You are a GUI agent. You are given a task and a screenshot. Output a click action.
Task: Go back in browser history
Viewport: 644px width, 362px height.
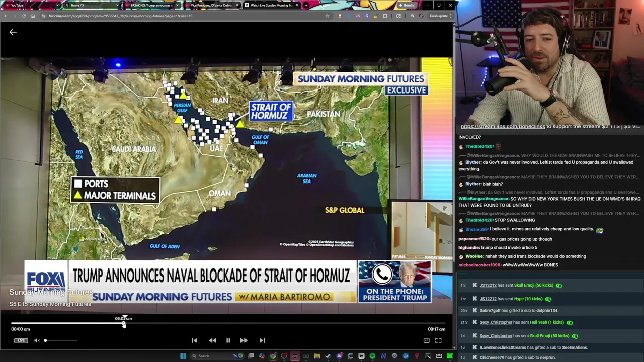click(6, 16)
